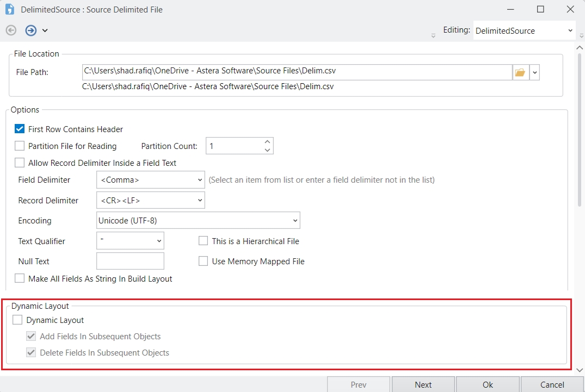Click into the Null Text input field
The width and height of the screenshot is (585, 392).
(x=130, y=261)
